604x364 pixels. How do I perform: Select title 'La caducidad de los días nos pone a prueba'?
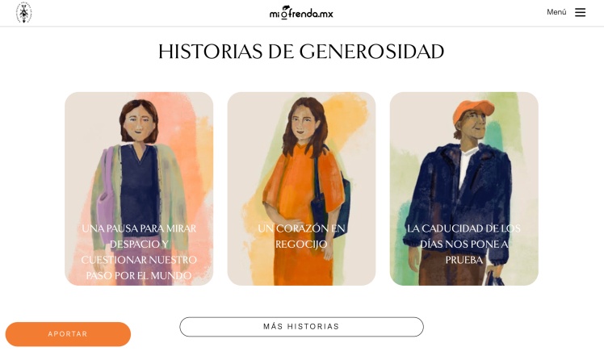point(464,245)
